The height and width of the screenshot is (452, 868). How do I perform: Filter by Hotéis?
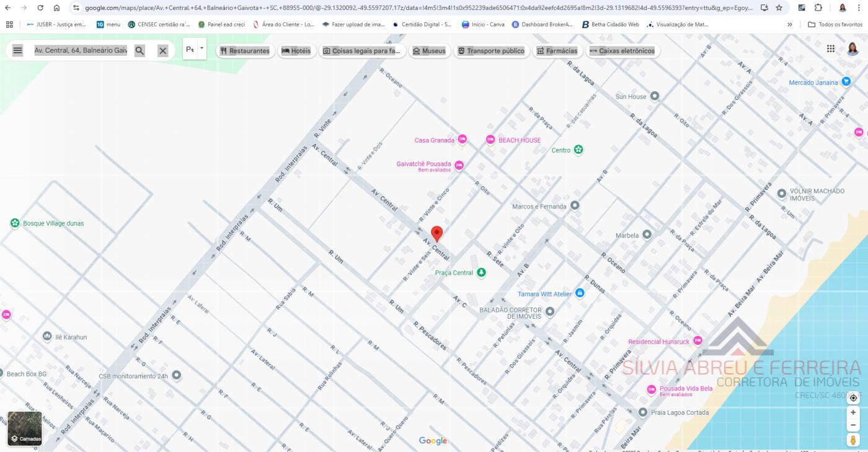[x=296, y=51]
